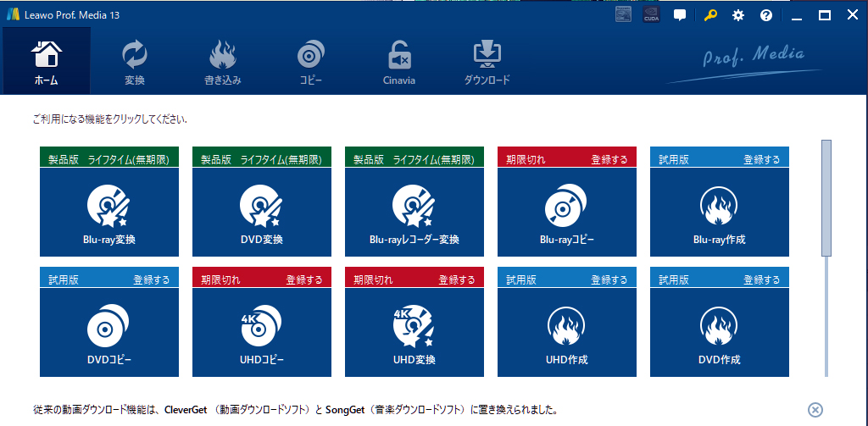Image resolution: width=868 pixels, height=426 pixels.
Task: Dismiss the CleverGet notice with the X icon
Action: click(815, 409)
